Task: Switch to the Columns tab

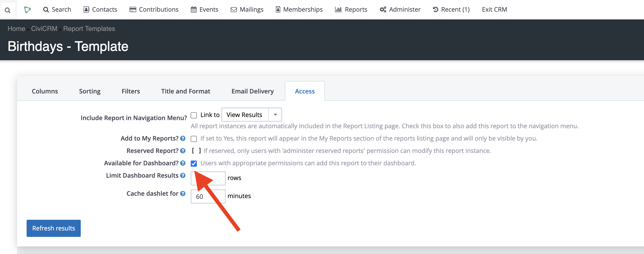Action: click(x=45, y=91)
